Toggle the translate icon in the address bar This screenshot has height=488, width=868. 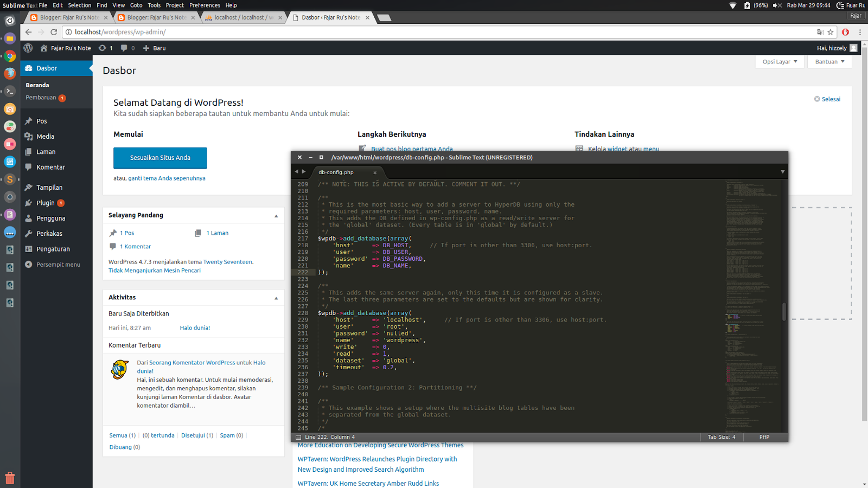(820, 32)
